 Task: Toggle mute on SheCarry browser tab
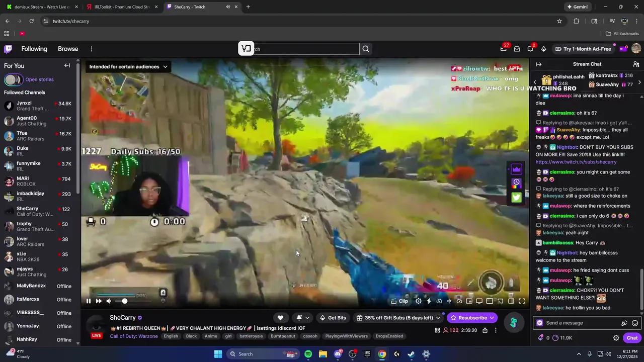pyautogui.click(x=228, y=7)
